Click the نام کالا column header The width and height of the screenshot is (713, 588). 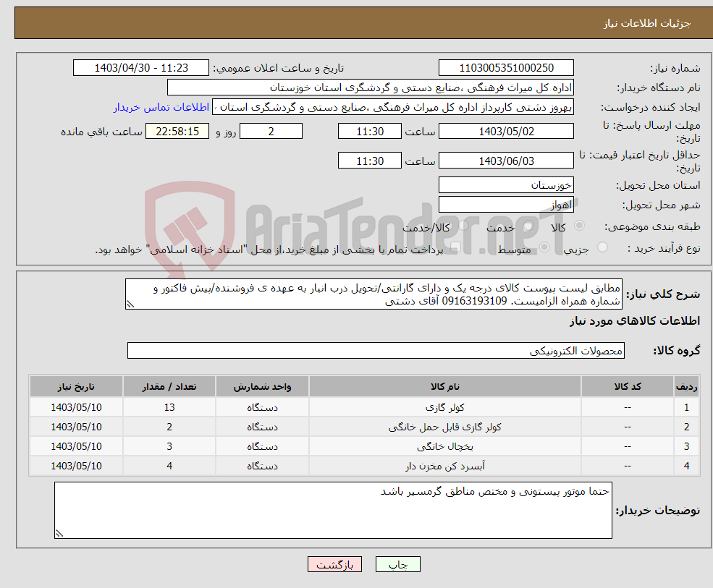pyautogui.click(x=445, y=387)
